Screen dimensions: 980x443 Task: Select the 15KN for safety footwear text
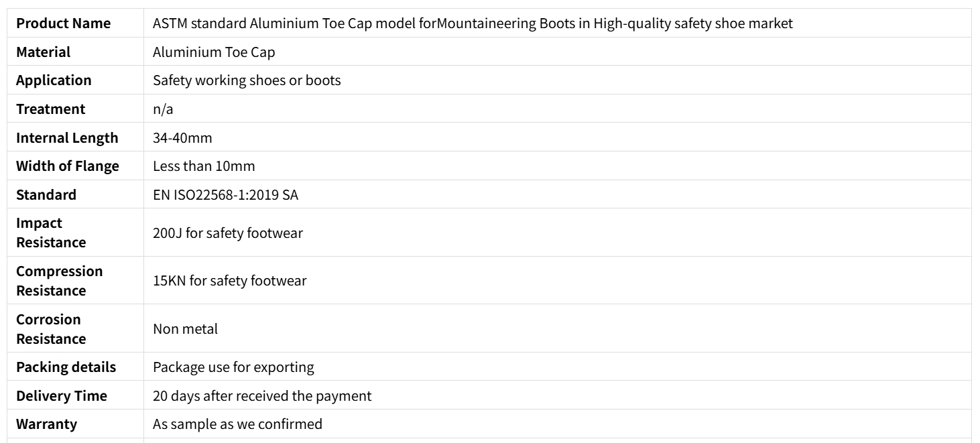click(230, 281)
